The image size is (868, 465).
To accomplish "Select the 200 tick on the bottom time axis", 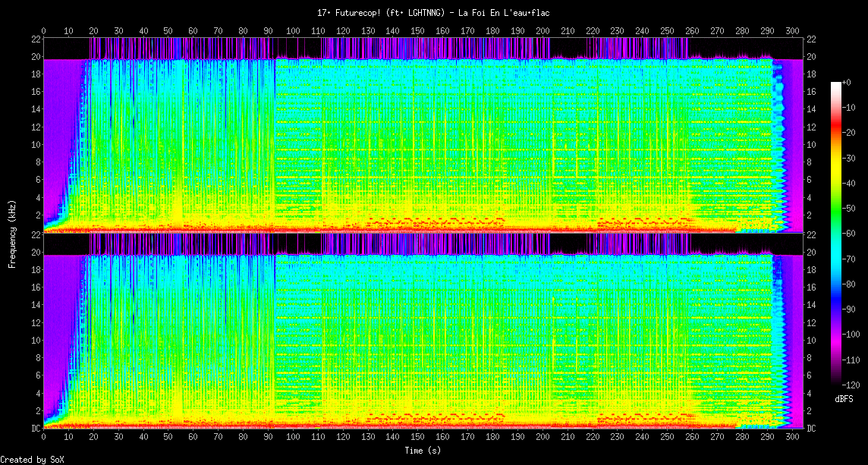I will (542, 438).
